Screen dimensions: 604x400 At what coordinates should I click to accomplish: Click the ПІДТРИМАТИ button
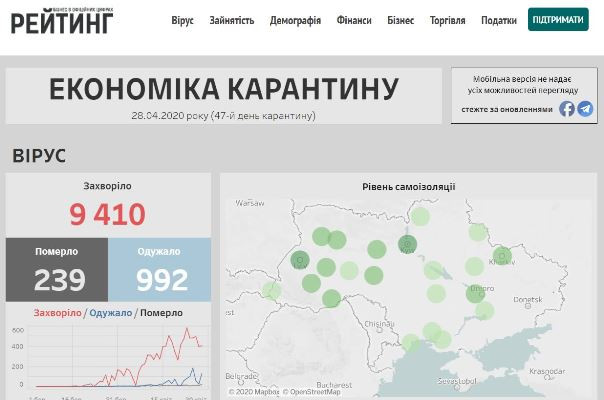click(x=558, y=19)
